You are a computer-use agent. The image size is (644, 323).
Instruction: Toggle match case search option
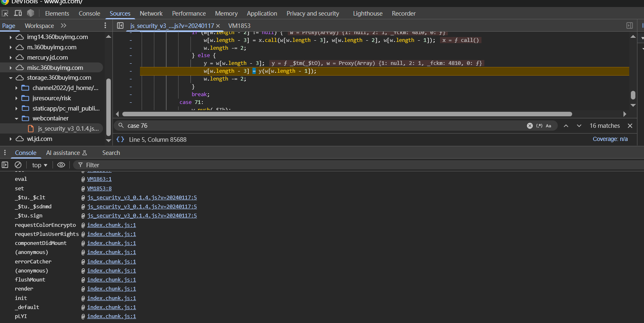(x=548, y=126)
